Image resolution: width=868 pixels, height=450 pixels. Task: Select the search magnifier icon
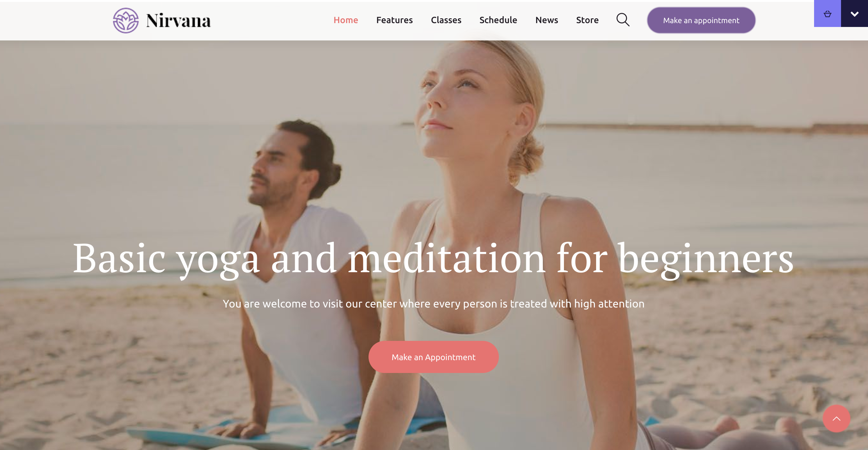(x=623, y=20)
